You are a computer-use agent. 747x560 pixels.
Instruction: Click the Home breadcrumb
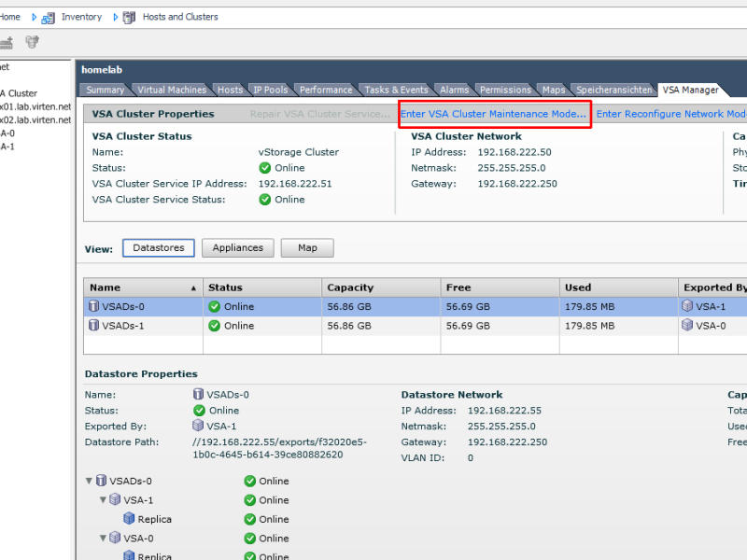[x=9, y=17]
